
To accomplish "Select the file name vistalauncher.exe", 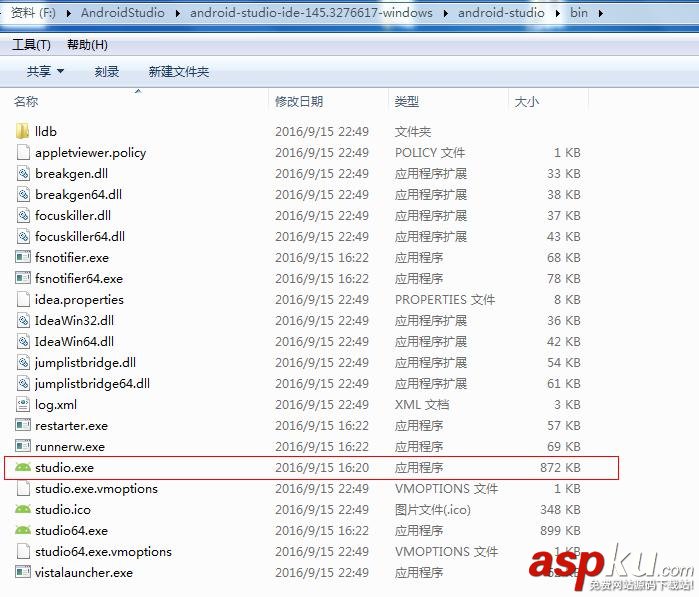I will click(x=84, y=572).
